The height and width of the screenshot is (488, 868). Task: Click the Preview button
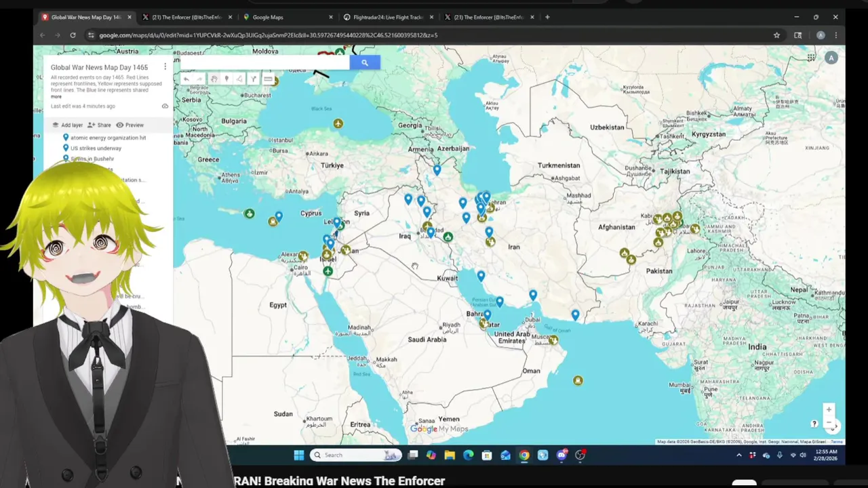point(130,125)
